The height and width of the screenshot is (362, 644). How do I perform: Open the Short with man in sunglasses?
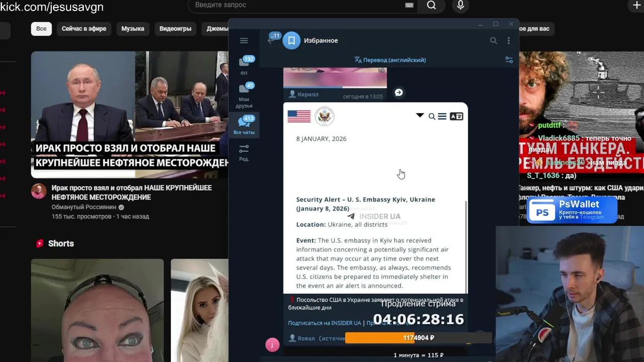(x=97, y=310)
